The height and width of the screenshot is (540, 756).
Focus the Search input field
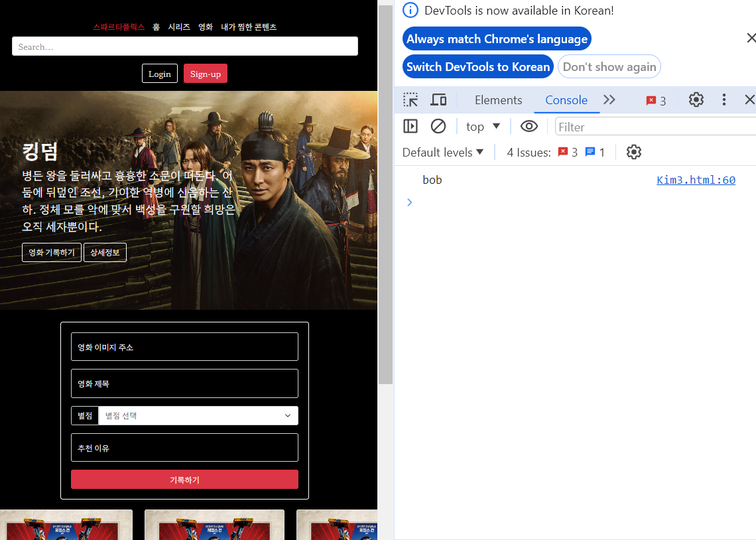pos(184,46)
